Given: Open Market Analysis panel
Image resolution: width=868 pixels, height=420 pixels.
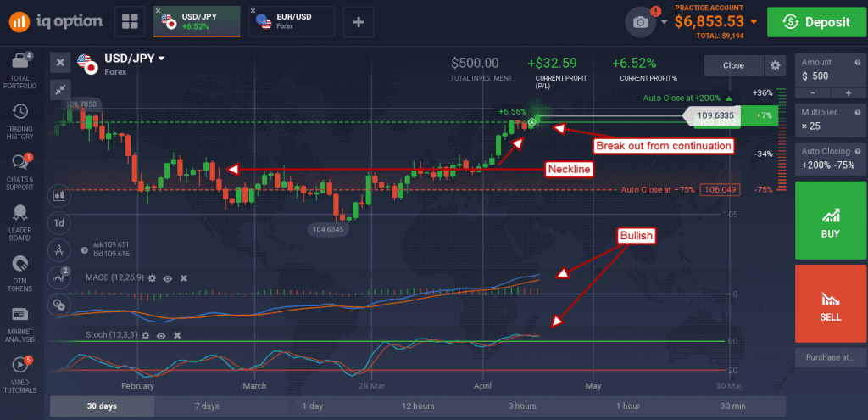Looking at the screenshot, I should click(x=20, y=324).
